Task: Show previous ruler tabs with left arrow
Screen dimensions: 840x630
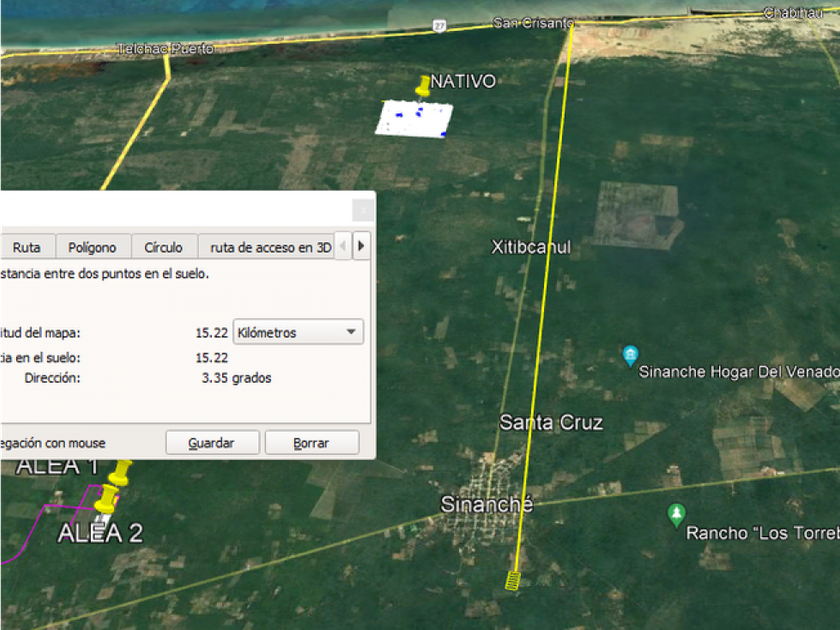Action: coord(343,246)
